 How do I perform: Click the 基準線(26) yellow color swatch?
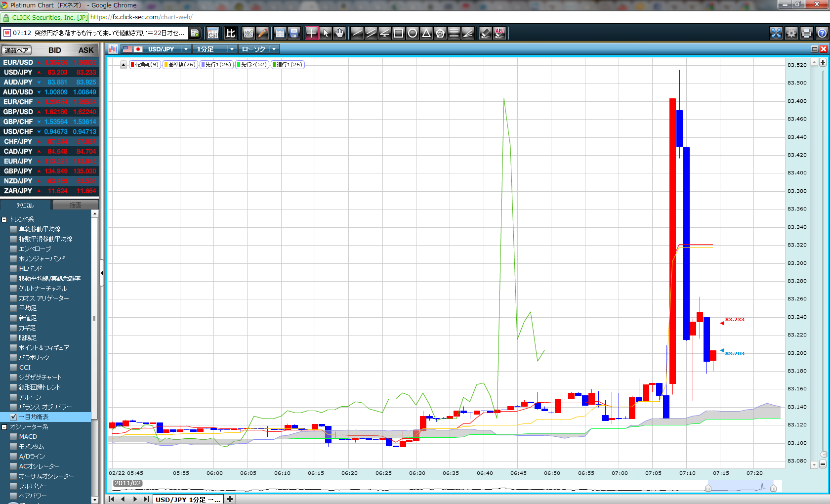coord(166,65)
